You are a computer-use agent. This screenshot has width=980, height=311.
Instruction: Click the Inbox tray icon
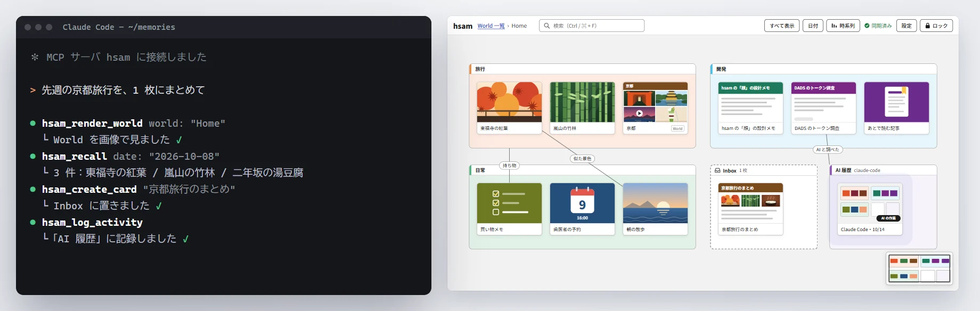pos(717,170)
